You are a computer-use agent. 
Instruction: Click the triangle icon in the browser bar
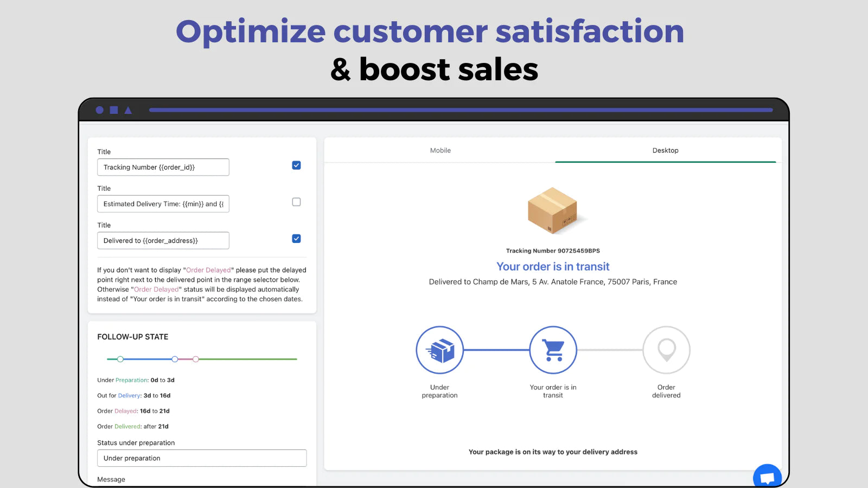tap(127, 110)
